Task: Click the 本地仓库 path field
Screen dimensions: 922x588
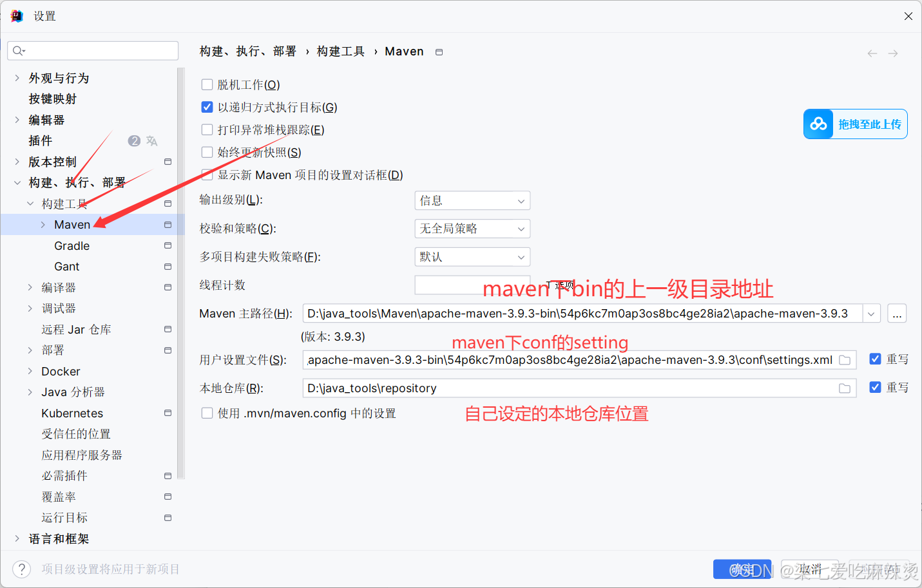Action: coord(579,388)
